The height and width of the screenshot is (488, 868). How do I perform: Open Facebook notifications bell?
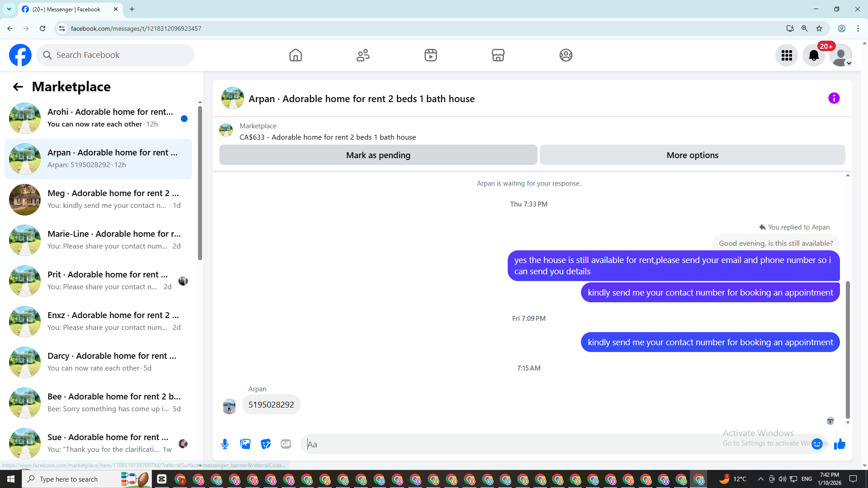813,55
